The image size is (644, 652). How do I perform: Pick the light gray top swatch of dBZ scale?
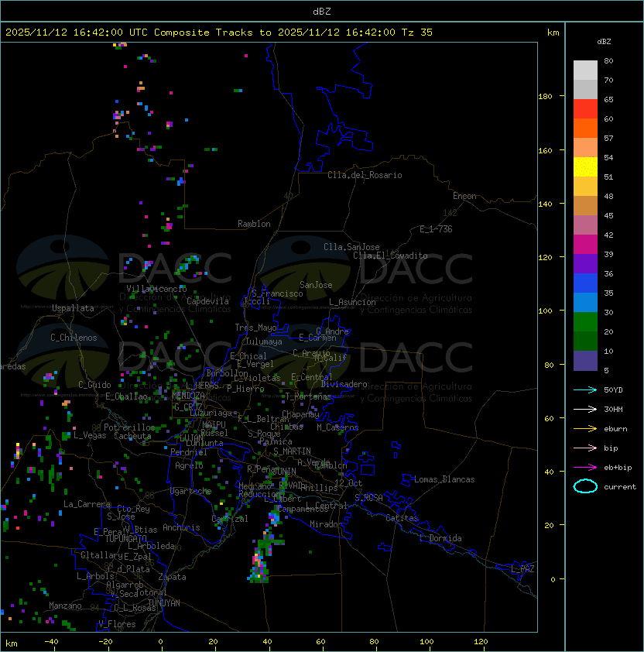(585, 70)
